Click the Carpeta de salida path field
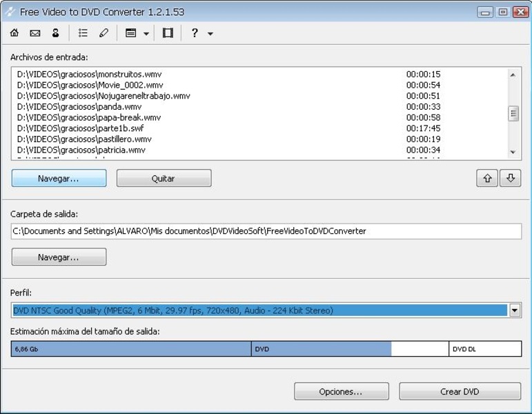Image resolution: width=532 pixels, height=414 pixels. click(266, 231)
